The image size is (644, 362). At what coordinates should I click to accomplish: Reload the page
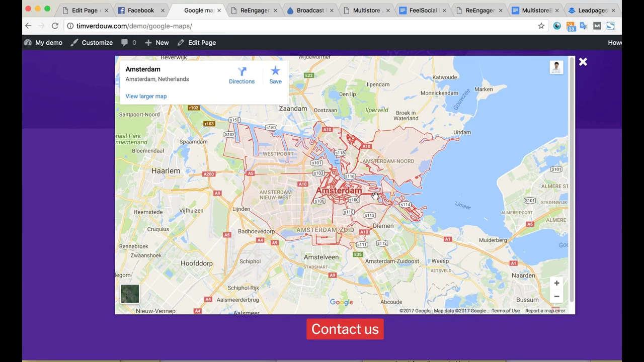click(x=55, y=26)
